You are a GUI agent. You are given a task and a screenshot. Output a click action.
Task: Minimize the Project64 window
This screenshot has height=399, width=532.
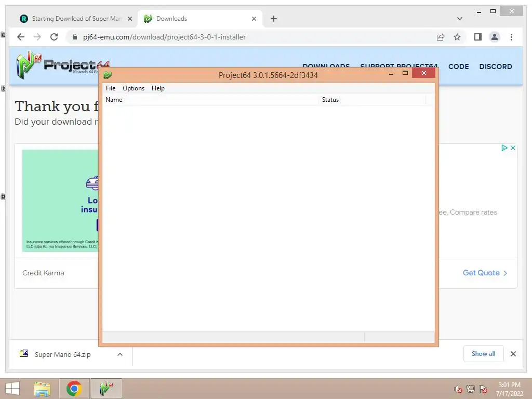391,73
